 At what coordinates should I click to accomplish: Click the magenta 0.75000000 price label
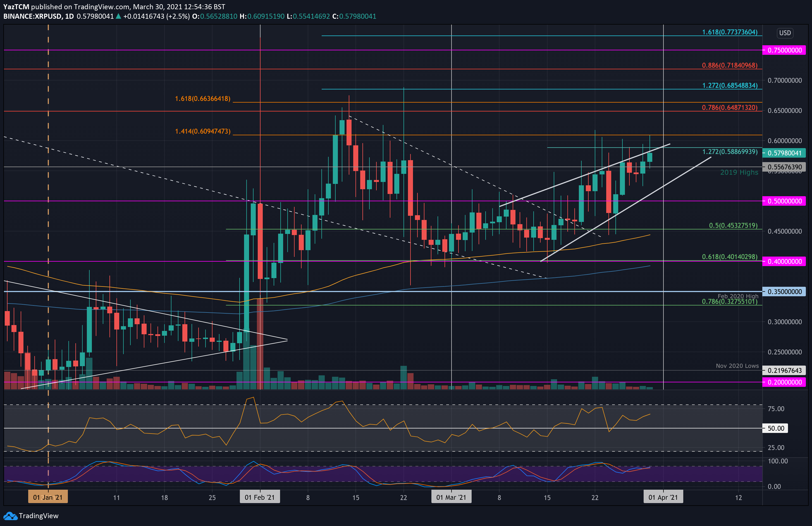784,50
